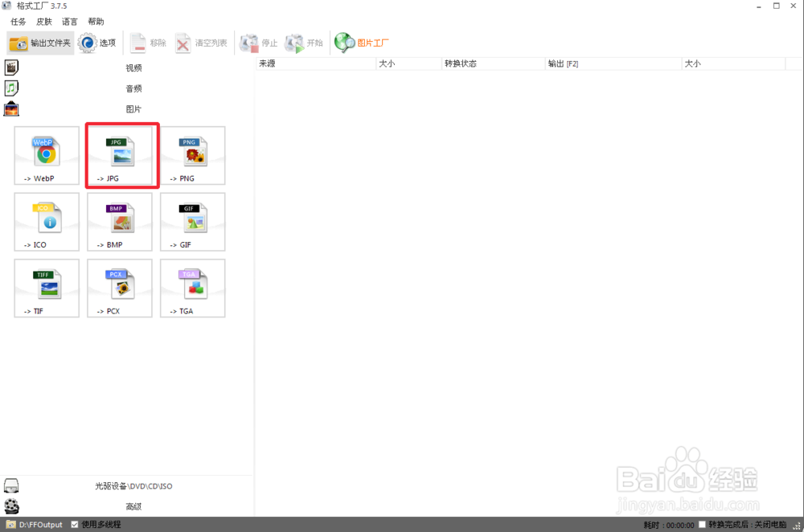Open the Language (语言) menu
This screenshot has height=532, width=804.
70,22
